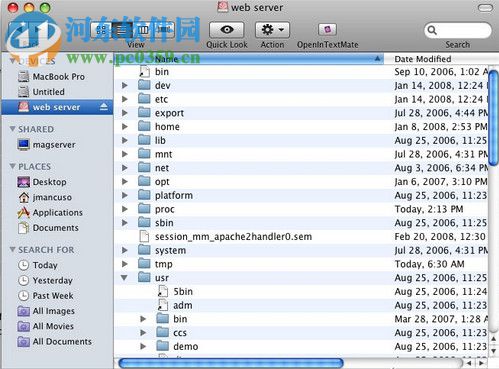Click the horizontal scrollbar thumb
This screenshot has height=369, width=499.
231,363
